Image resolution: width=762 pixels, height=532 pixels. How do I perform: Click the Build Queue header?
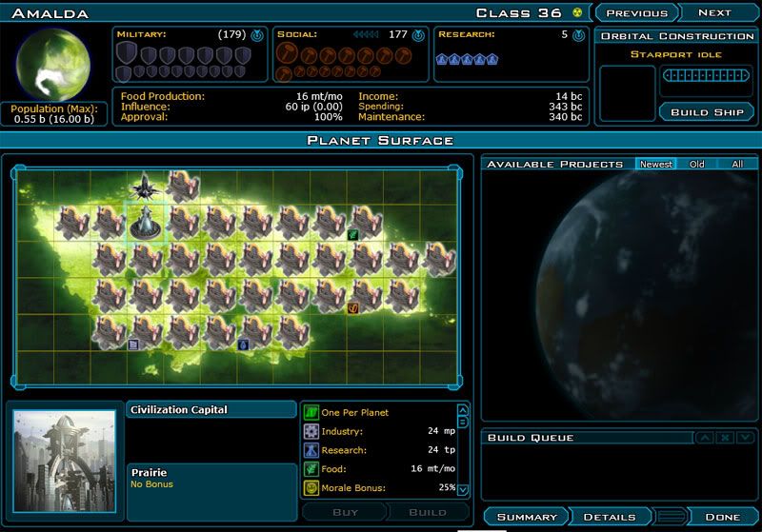tap(531, 438)
